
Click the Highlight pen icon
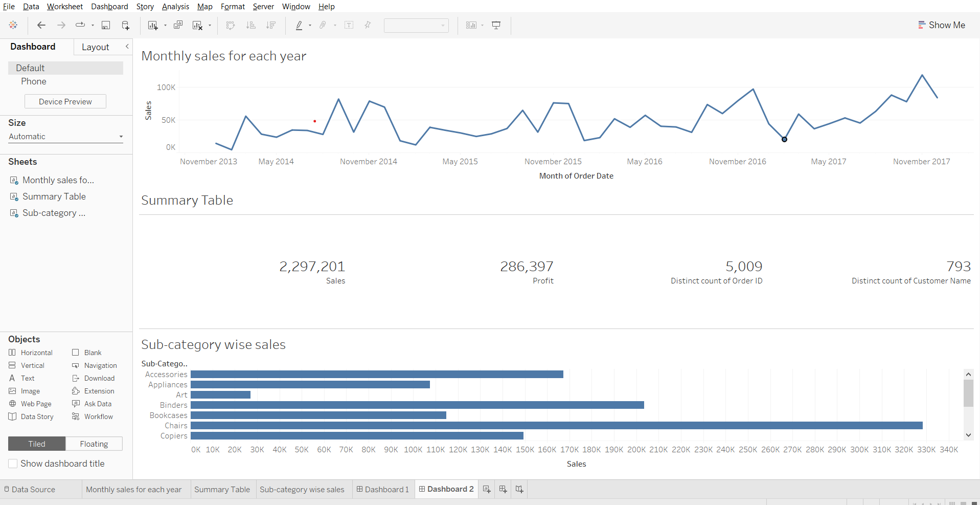(299, 25)
